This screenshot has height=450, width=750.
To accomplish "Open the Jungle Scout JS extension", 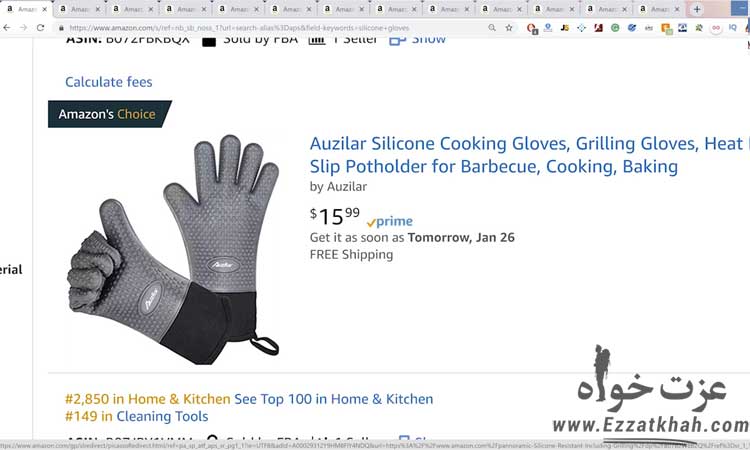I will point(564,28).
